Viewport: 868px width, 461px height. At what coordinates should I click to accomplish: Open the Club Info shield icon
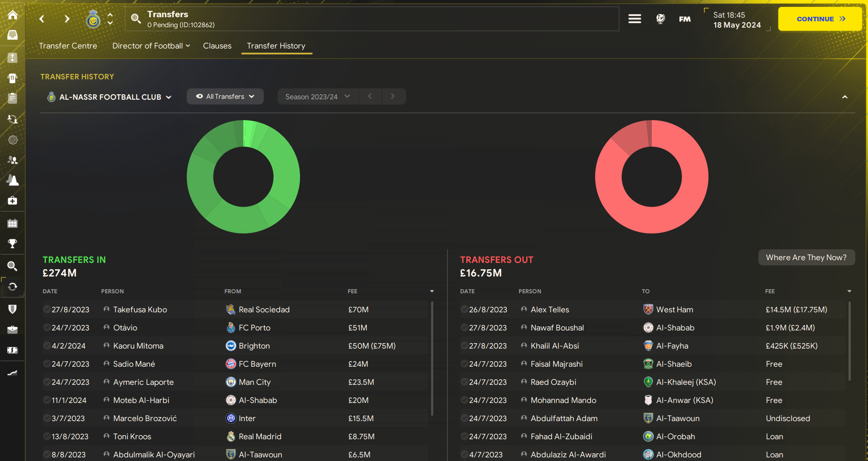pos(13,309)
